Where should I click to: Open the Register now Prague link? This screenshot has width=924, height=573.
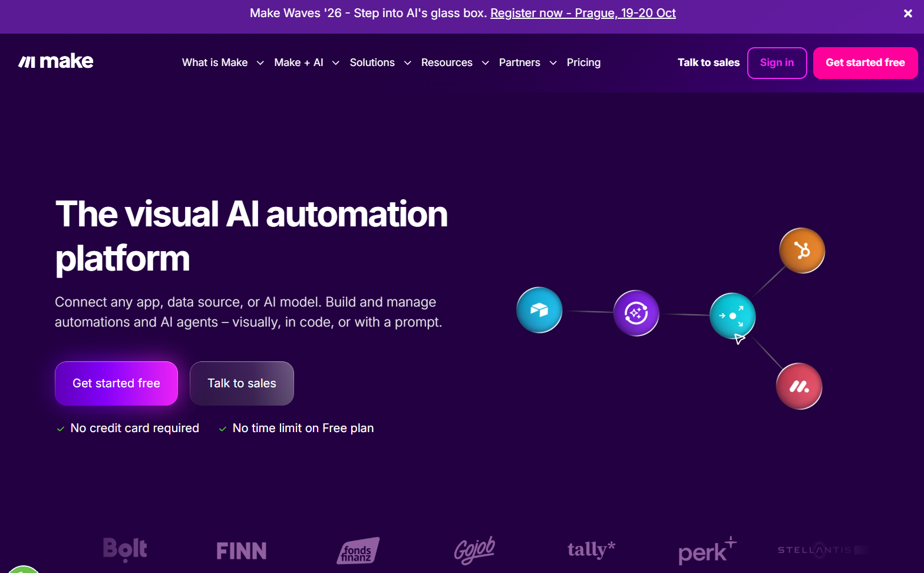(583, 13)
